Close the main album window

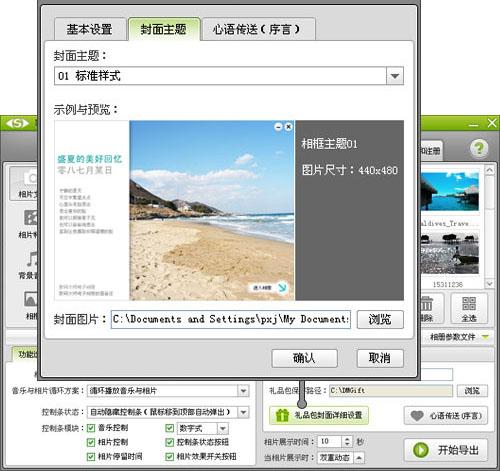tap(492, 123)
